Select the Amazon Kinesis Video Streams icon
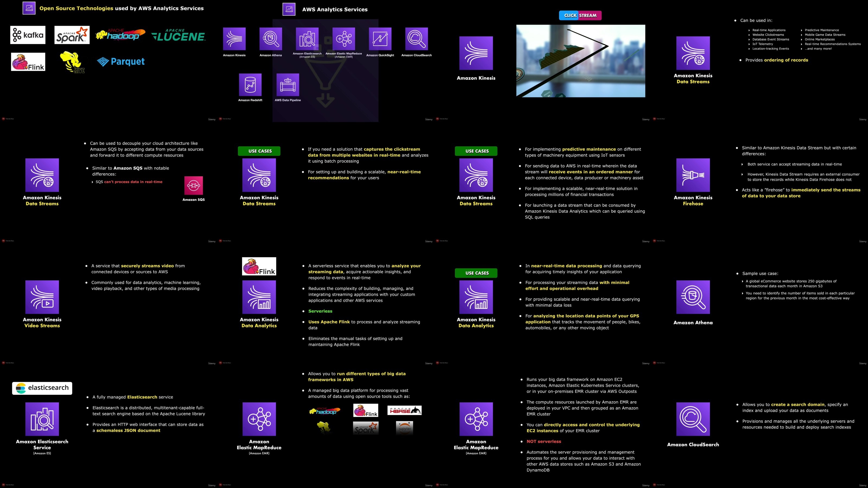This screenshot has height=488, width=868. pyautogui.click(x=42, y=297)
